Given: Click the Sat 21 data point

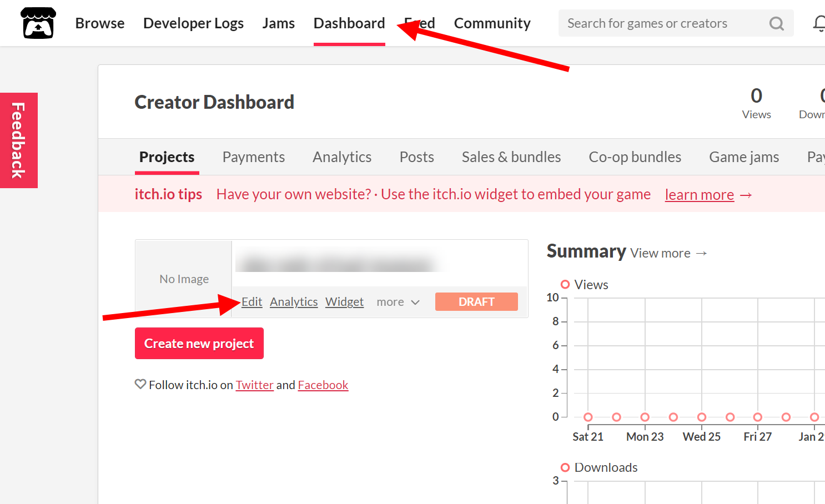Looking at the screenshot, I should pos(588,417).
